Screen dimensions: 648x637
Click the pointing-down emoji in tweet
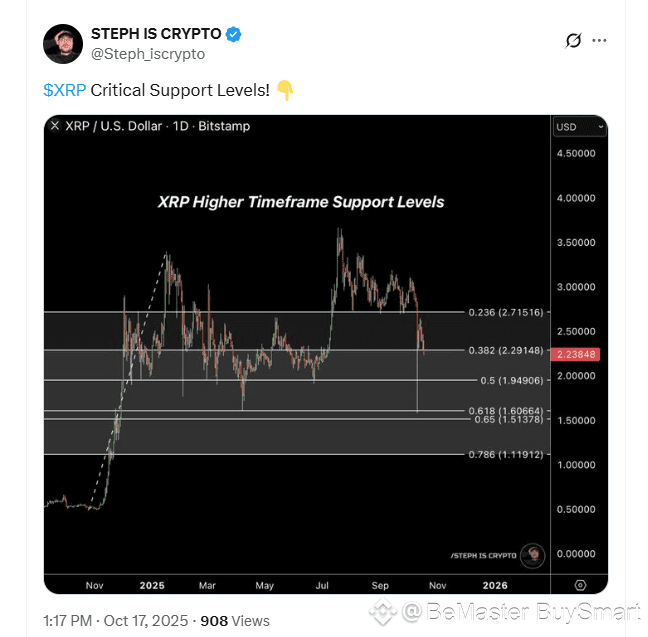coord(285,90)
